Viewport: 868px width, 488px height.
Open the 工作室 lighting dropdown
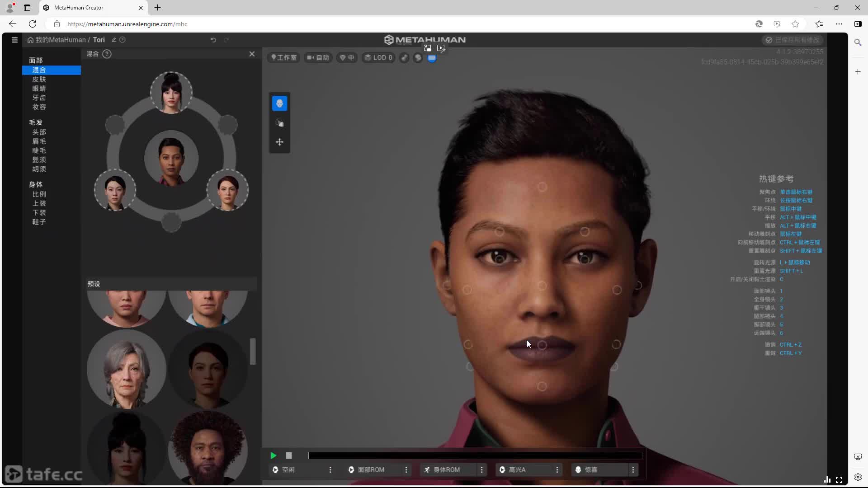284,58
